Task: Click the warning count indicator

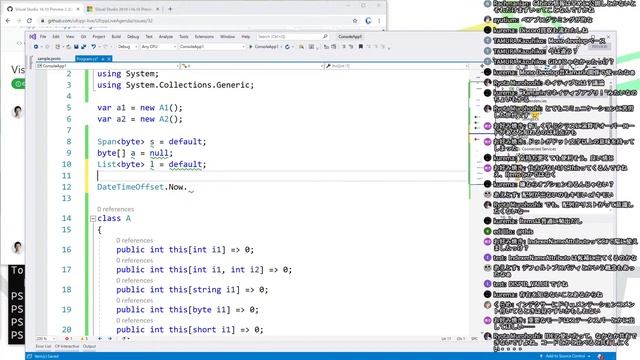Action: [x=84, y=339]
